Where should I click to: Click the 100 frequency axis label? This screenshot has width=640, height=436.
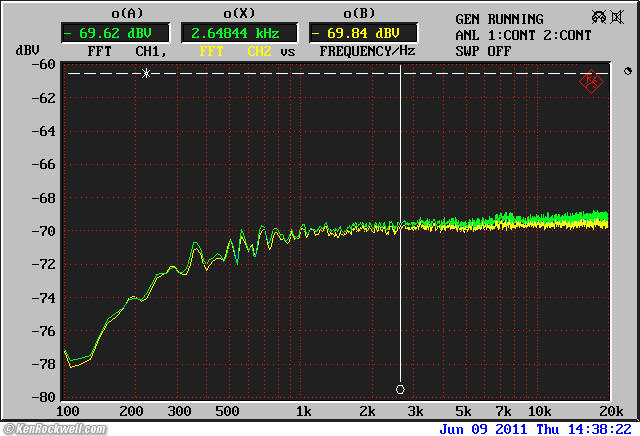tap(67, 411)
